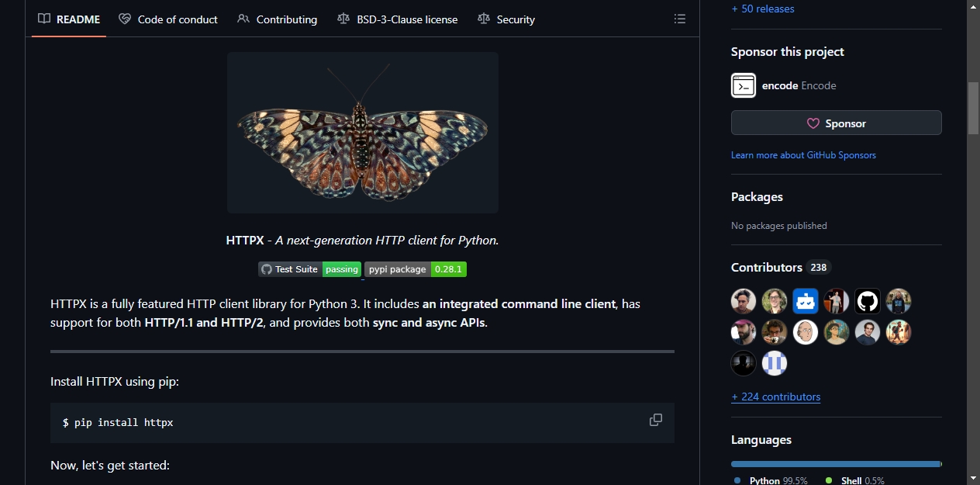Click the black-hoodie person outdoors avatar
Screen dimensions: 980x485
(899, 301)
